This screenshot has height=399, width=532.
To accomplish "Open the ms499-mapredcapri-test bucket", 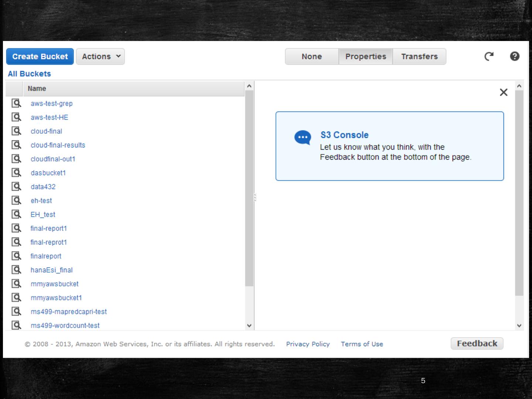I will [x=69, y=312].
